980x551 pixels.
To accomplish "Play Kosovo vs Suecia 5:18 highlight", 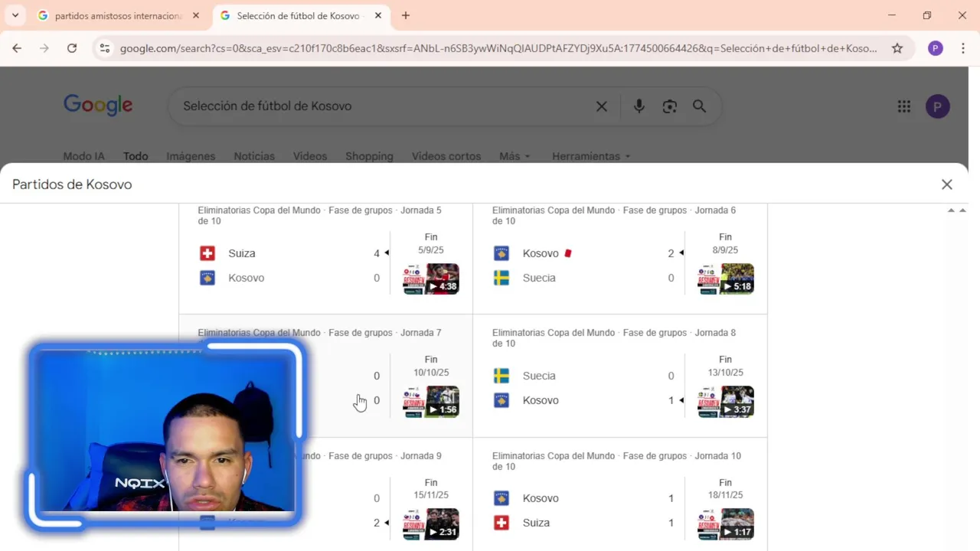I will pyautogui.click(x=726, y=279).
